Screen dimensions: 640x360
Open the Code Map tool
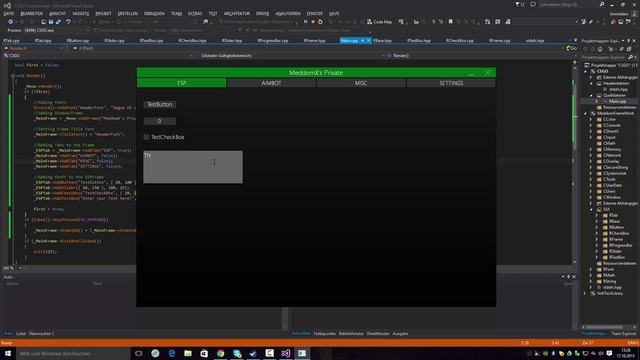click(x=380, y=22)
